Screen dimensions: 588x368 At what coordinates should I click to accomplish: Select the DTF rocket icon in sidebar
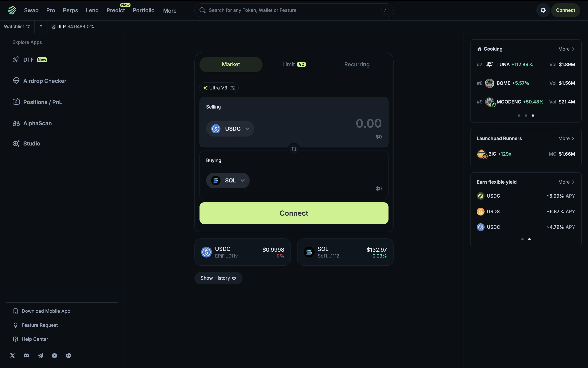click(16, 59)
